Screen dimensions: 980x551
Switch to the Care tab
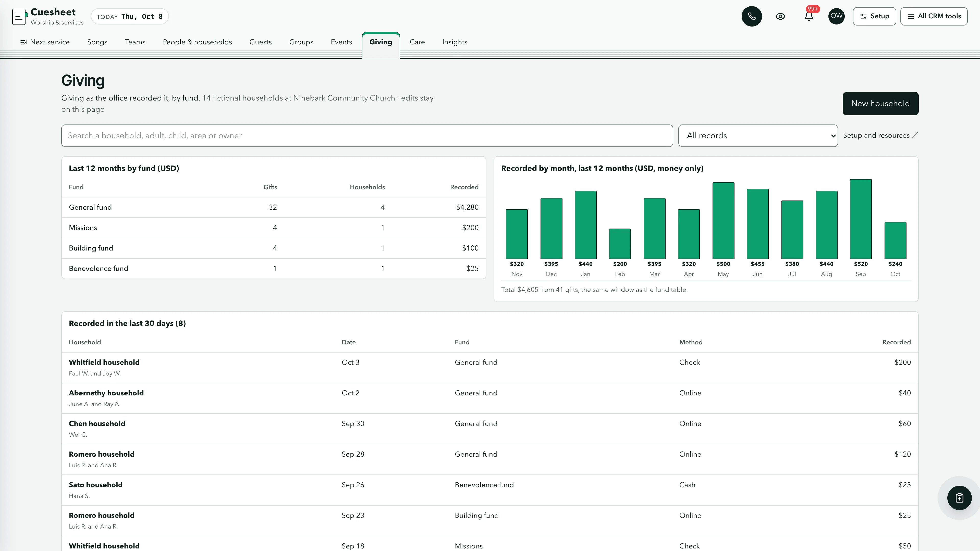tap(417, 42)
